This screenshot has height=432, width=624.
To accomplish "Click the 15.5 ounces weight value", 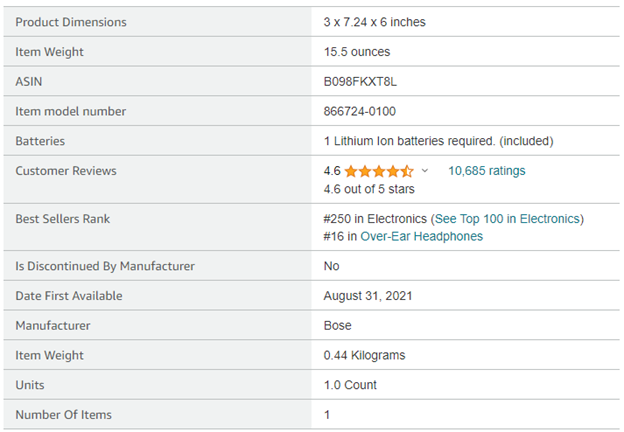I will (357, 52).
